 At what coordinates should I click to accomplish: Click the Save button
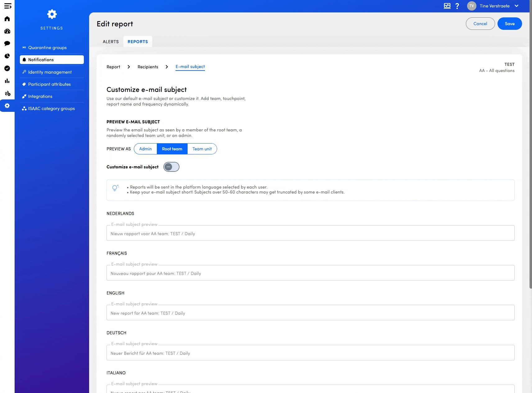(x=509, y=24)
